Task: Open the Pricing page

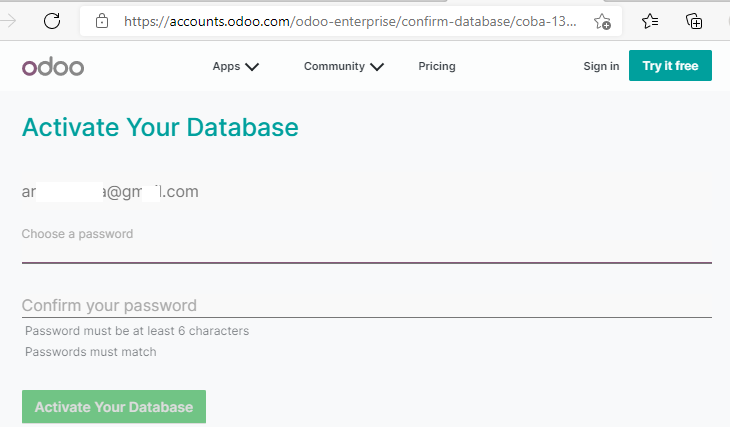Action: (437, 66)
